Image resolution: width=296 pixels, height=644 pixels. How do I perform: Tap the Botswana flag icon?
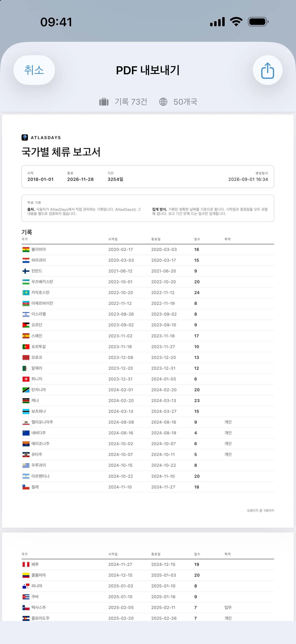[x=26, y=411]
